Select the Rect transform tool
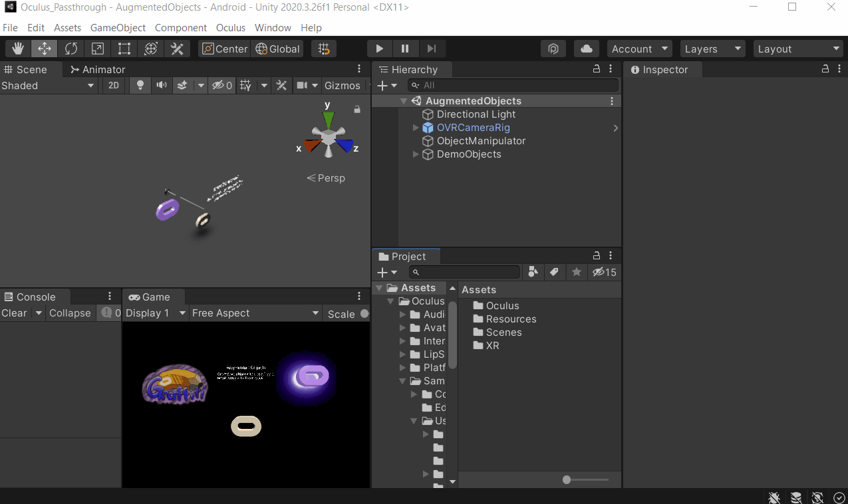The height and width of the screenshot is (504, 848). (124, 49)
